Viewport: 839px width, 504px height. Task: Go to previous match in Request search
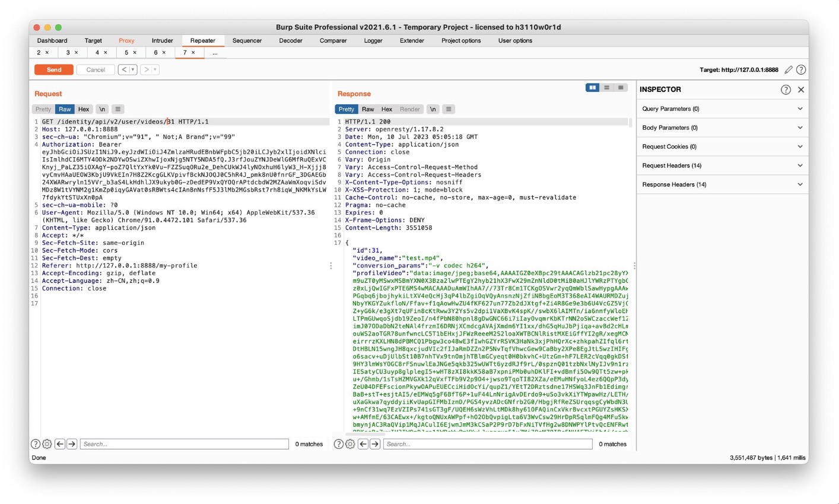click(60, 444)
